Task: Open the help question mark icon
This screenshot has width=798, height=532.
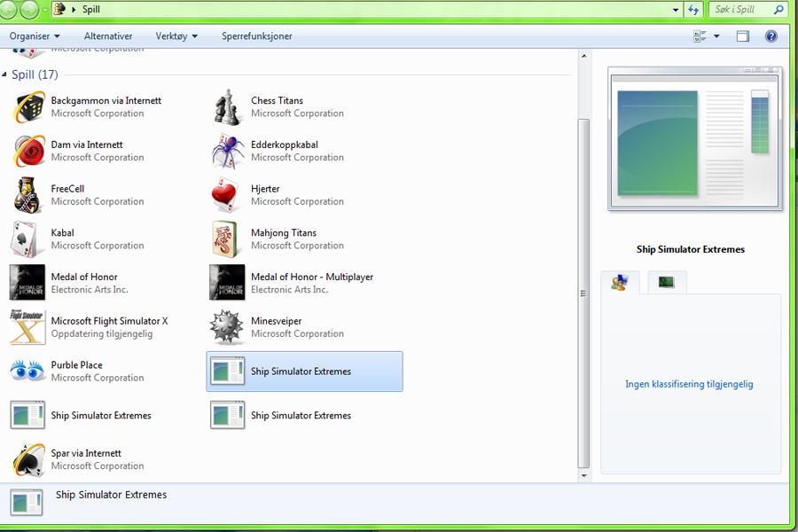Action: (x=771, y=36)
